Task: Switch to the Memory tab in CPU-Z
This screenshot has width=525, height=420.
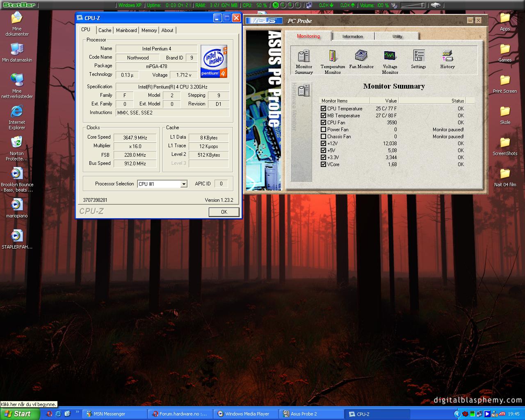Action: (149, 30)
